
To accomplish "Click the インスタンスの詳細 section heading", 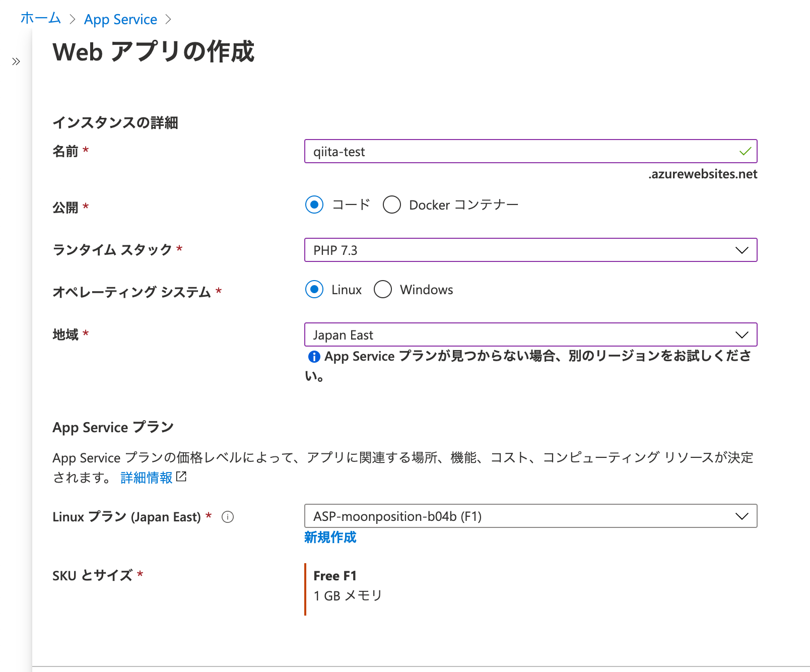I will point(115,122).
